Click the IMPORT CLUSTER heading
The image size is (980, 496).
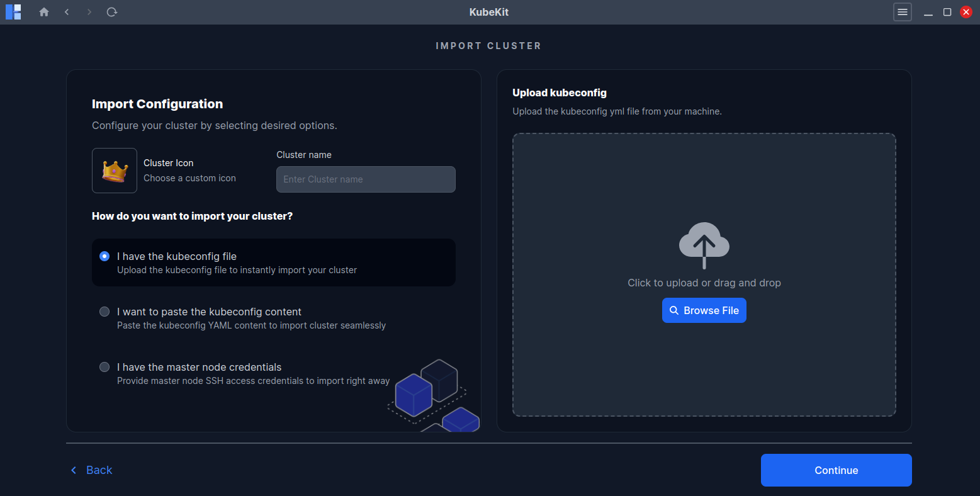click(x=488, y=45)
